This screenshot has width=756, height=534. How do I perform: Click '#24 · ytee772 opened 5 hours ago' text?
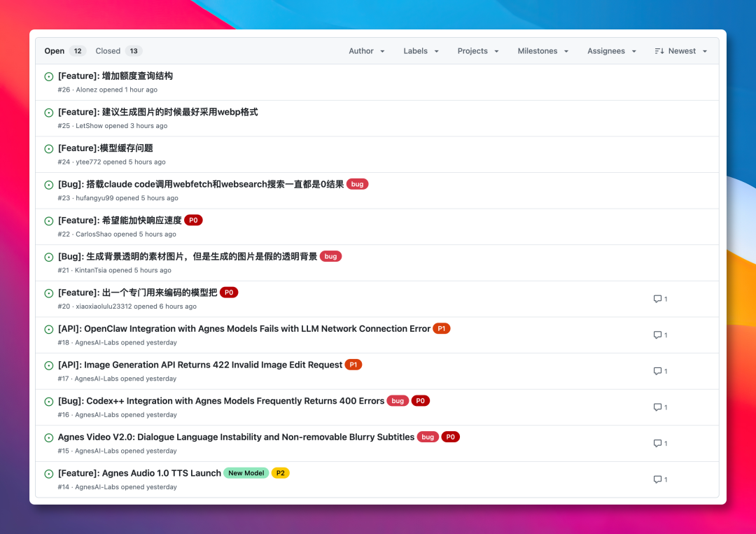tap(112, 162)
